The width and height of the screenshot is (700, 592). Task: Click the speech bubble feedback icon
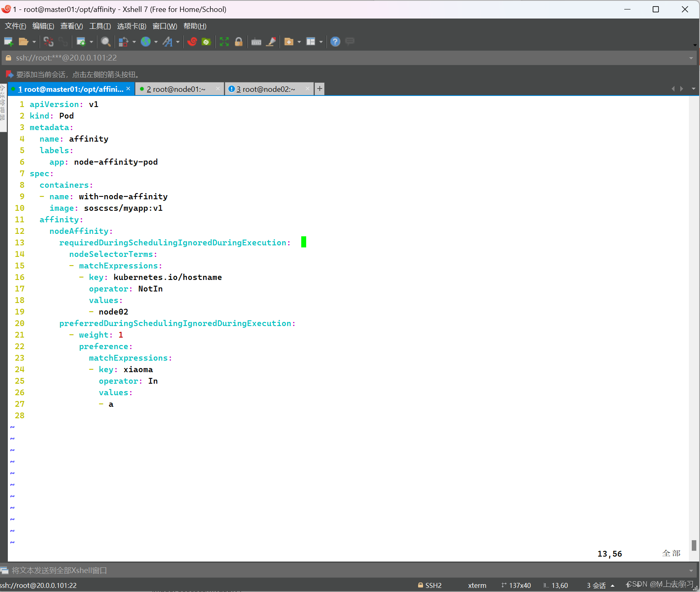(x=350, y=41)
